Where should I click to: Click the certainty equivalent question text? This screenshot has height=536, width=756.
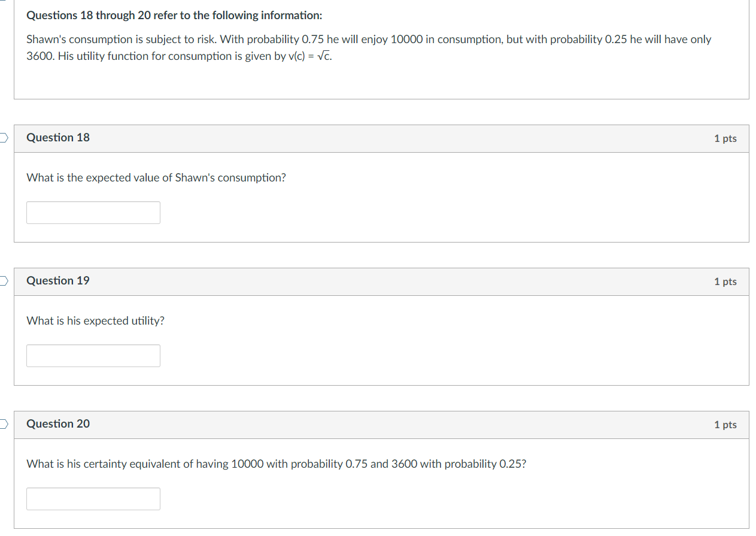click(x=276, y=464)
